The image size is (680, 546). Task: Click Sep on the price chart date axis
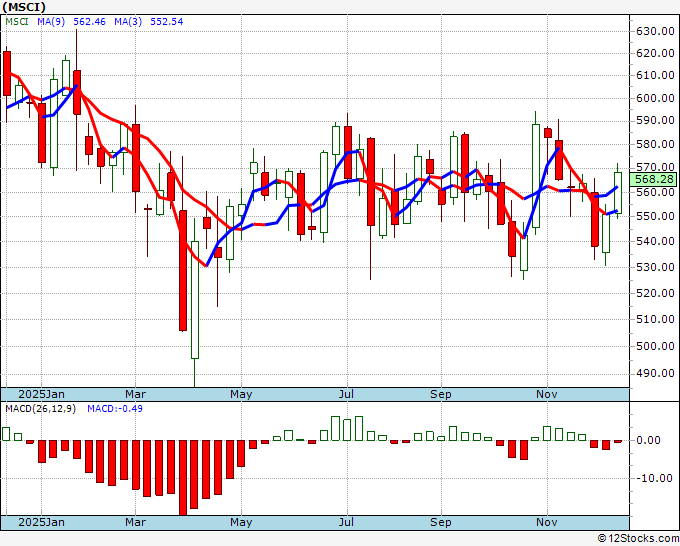point(441,394)
